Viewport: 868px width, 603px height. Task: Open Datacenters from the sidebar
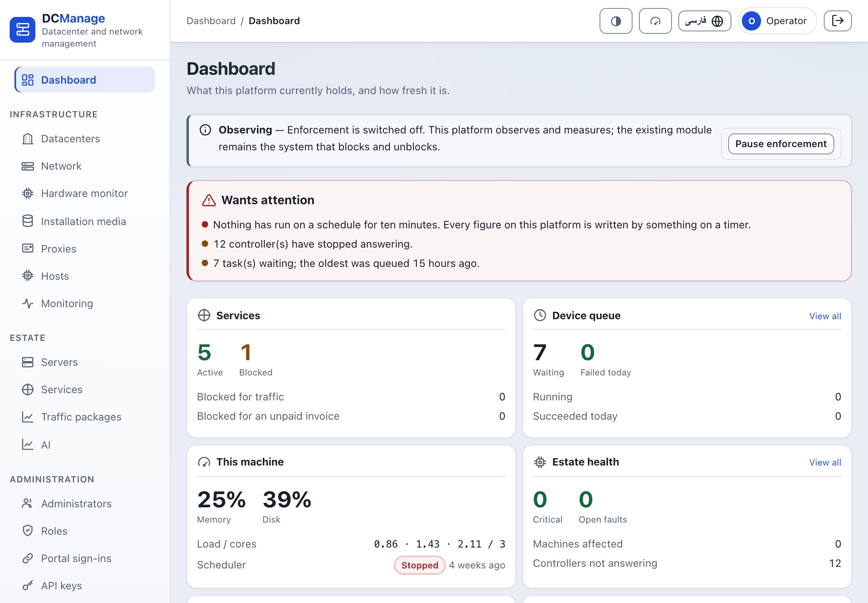click(85, 139)
